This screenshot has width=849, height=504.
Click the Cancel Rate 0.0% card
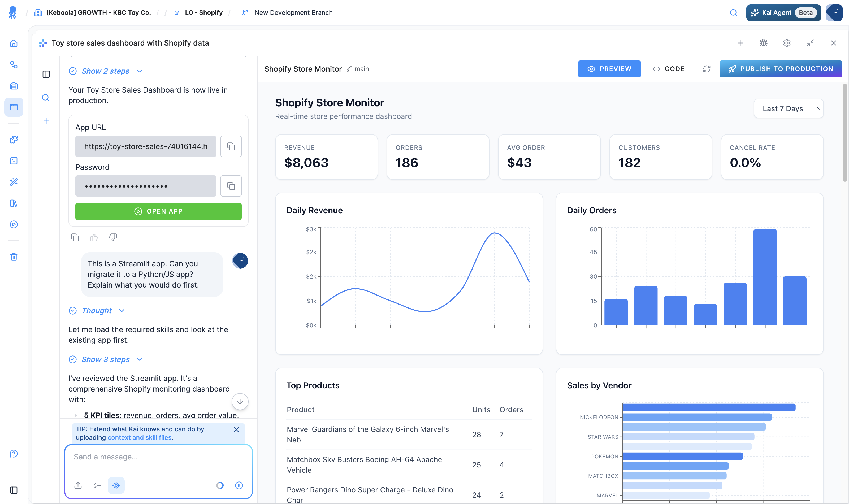pos(772,157)
